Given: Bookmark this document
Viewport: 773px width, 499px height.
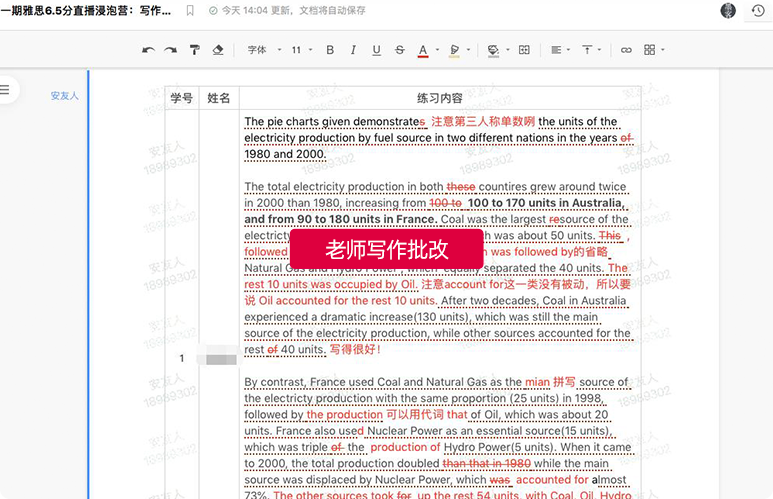Looking at the screenshot, I should 190,10.
